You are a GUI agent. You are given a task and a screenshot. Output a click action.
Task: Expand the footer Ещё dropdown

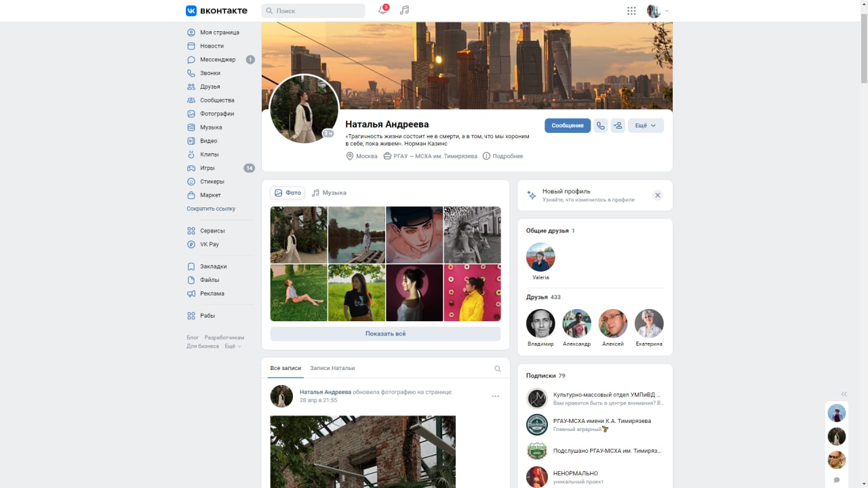pyautogui.click(x=233, y=346)
